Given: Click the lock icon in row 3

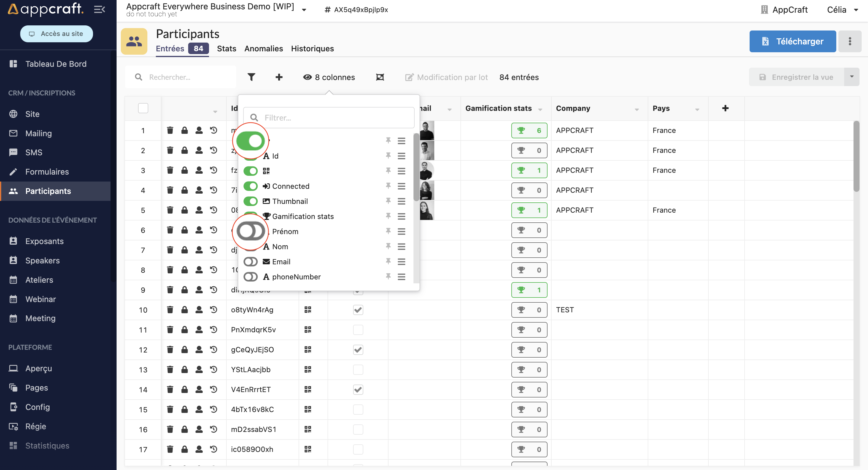Looking at the screenshot, I should (x=184, y=170).
